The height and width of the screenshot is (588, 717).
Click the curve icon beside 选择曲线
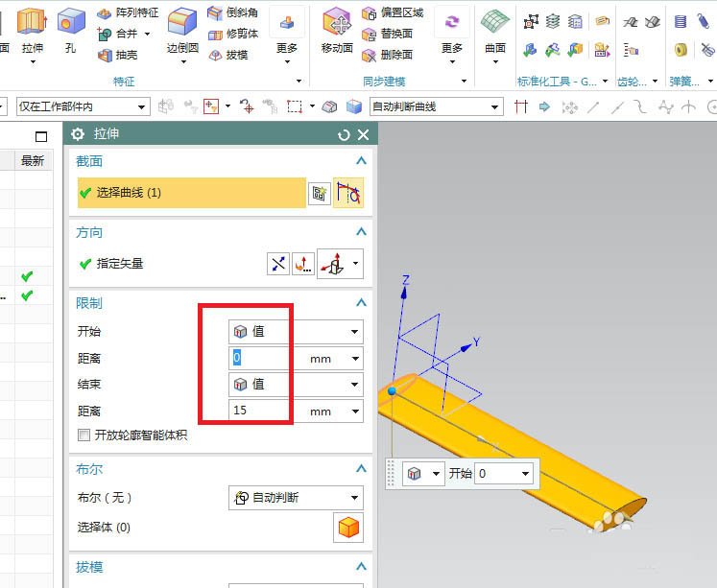click(348, 193)
